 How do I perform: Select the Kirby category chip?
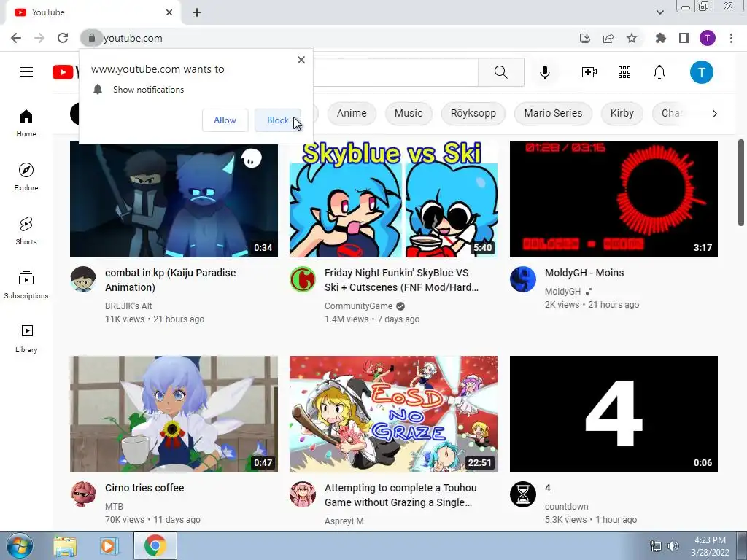point(622,113)
